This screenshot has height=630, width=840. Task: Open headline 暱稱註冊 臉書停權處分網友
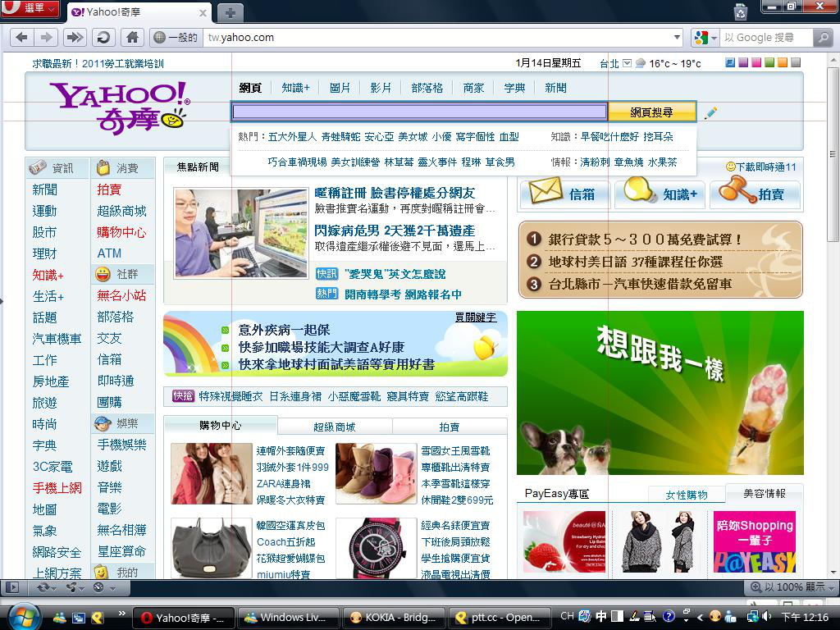[395, 193]
